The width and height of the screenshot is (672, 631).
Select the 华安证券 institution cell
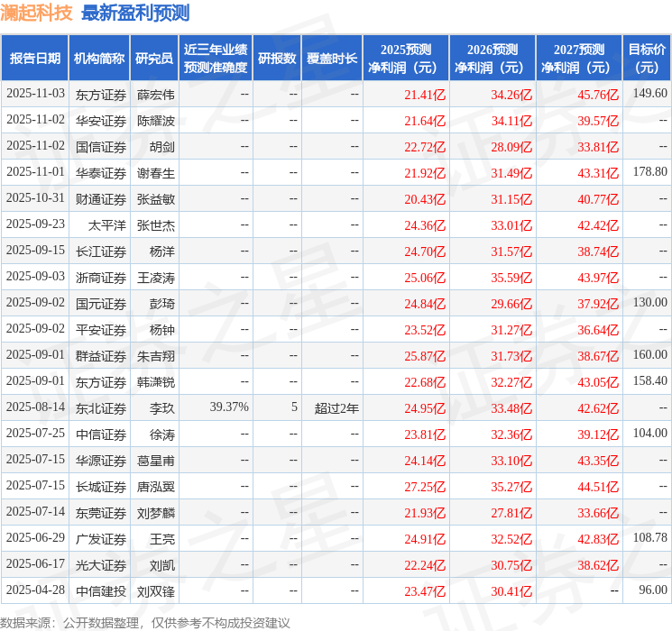coord(101,121)
